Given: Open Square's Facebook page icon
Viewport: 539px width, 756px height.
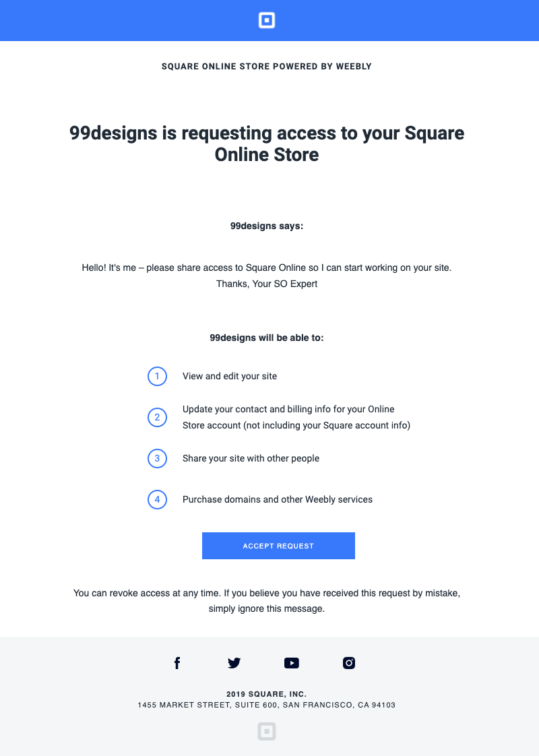Looking at the screenshot, I should pyautogui.click(x=177, y=663).
